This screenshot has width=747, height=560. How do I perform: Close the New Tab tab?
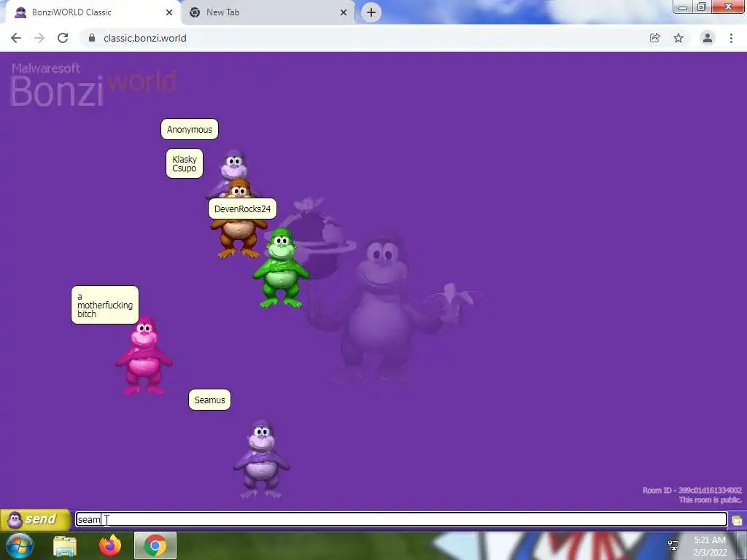click(x=344, y=12)
